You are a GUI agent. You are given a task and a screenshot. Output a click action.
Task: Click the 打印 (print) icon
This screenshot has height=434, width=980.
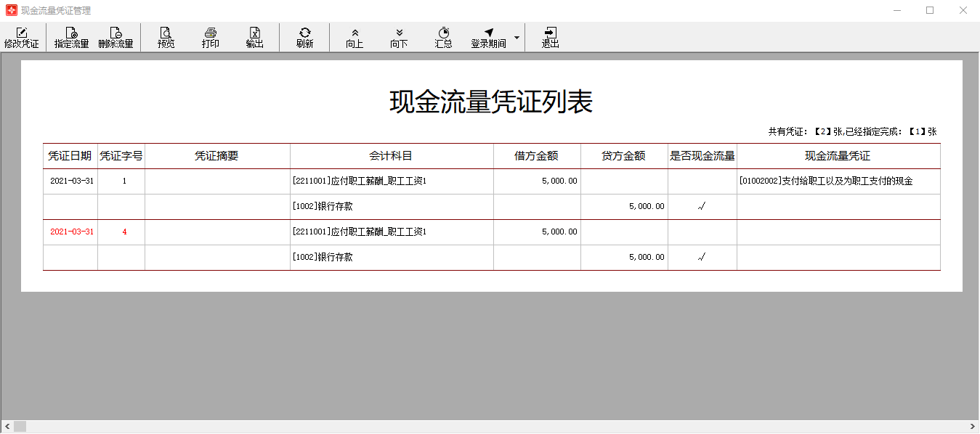click(x=211, y=37)
